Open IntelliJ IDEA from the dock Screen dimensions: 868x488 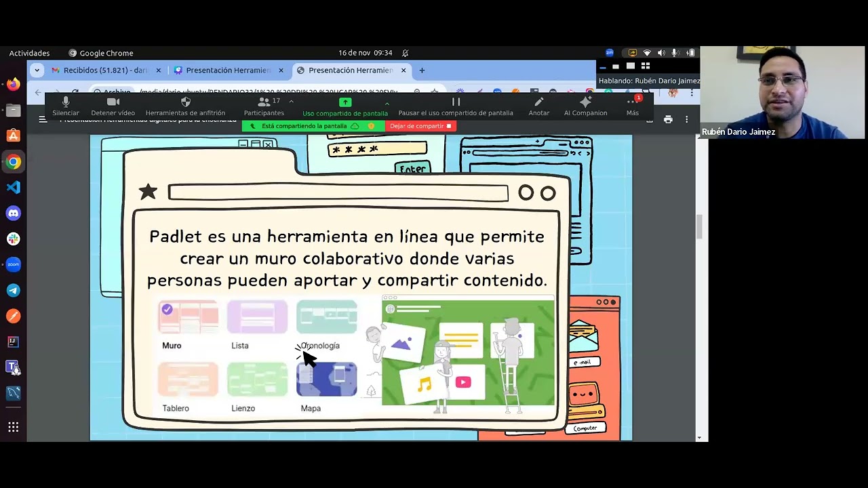click(13, 342)
